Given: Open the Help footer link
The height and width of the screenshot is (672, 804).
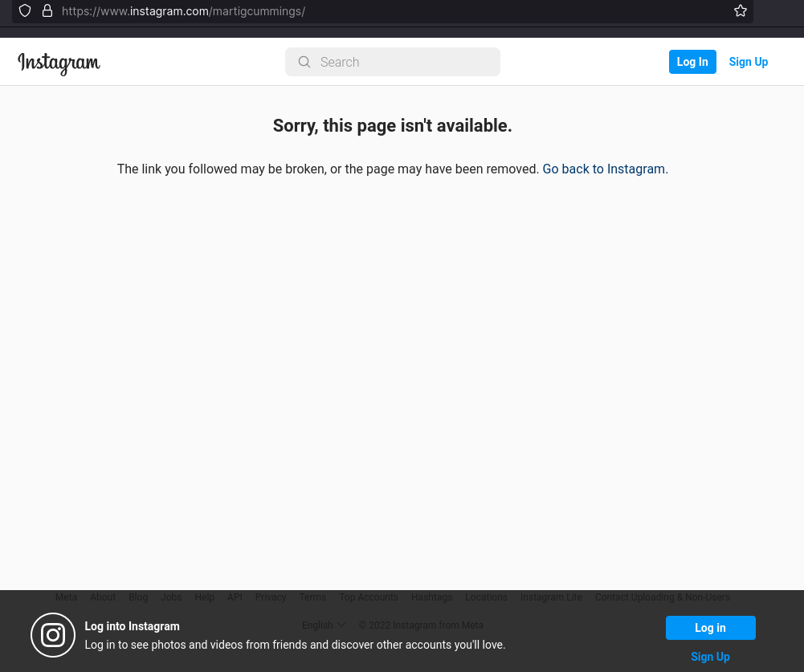Looking at the screenshot, I should click(204, 597).
